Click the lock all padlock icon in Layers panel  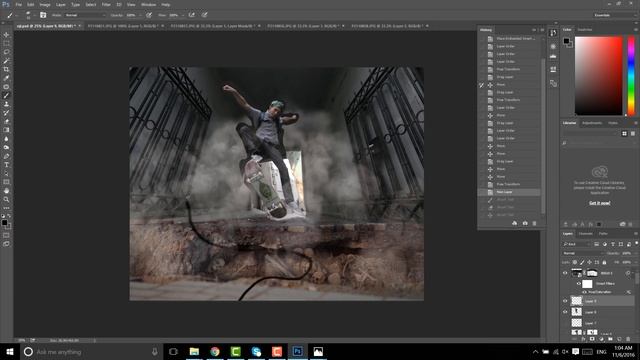click(604, 262)
